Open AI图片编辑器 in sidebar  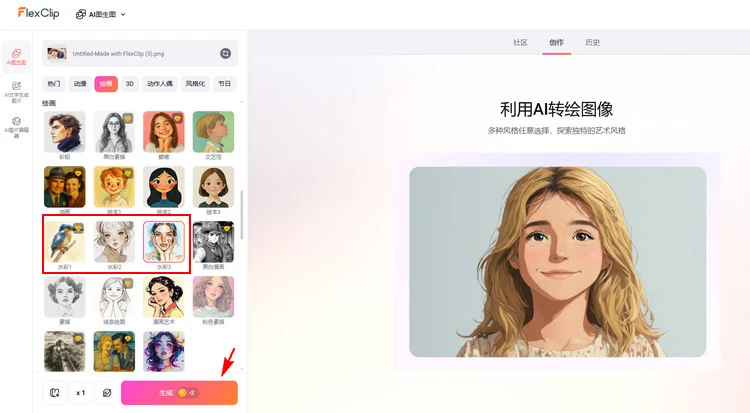(16, 126)
